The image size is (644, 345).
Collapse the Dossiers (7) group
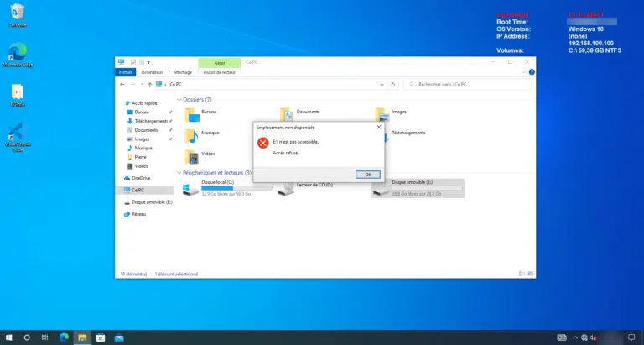(179, 100)
